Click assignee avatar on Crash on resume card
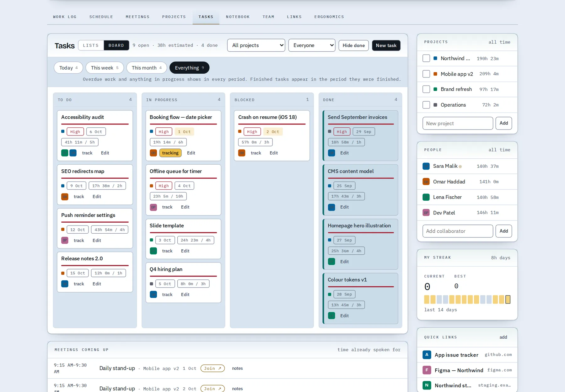 click(242, 153)
